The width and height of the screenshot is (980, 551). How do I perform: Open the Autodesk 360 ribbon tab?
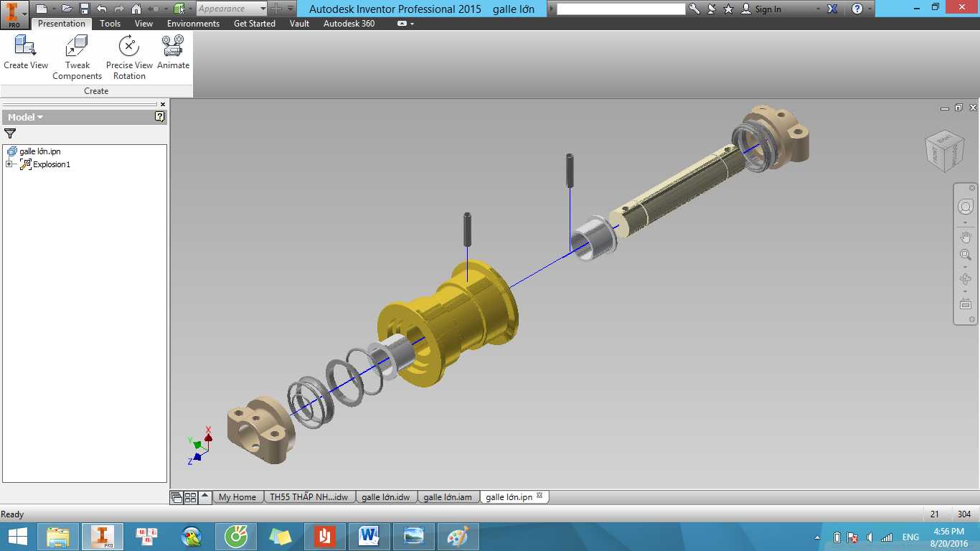[x=349, y=24]
